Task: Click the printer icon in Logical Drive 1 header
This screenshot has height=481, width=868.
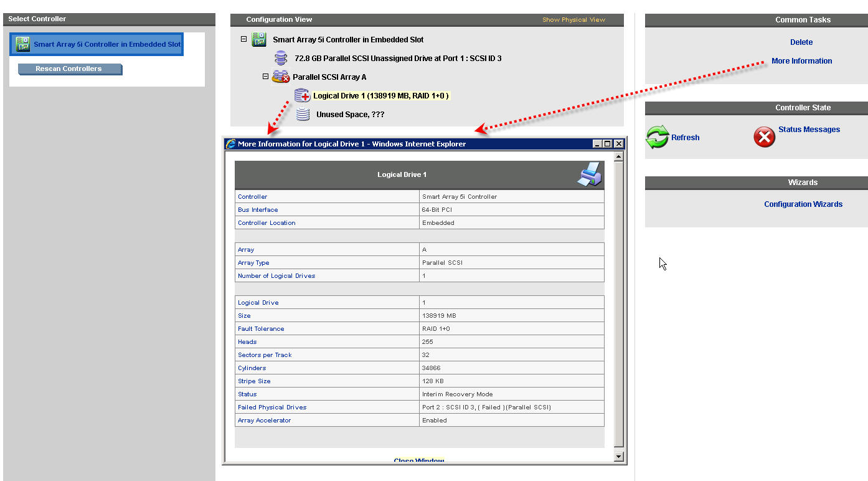Action: click(x=589, y=174)
